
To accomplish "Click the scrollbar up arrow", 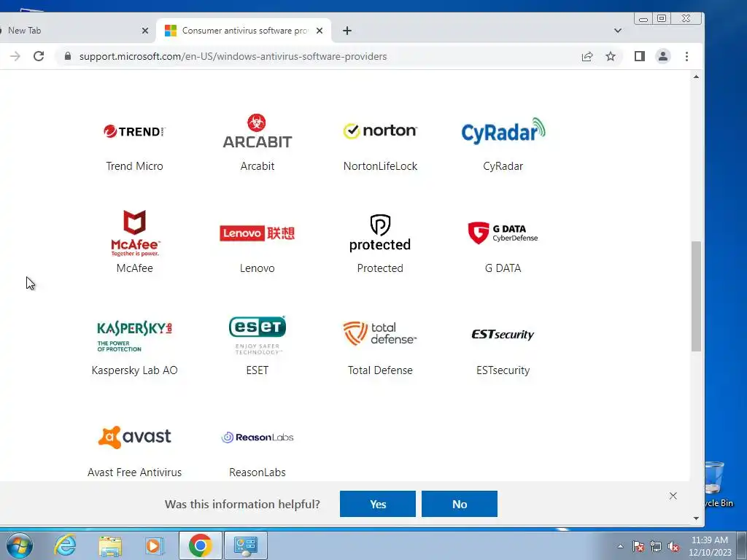I will pyautogui.click(x=696, y=77).
